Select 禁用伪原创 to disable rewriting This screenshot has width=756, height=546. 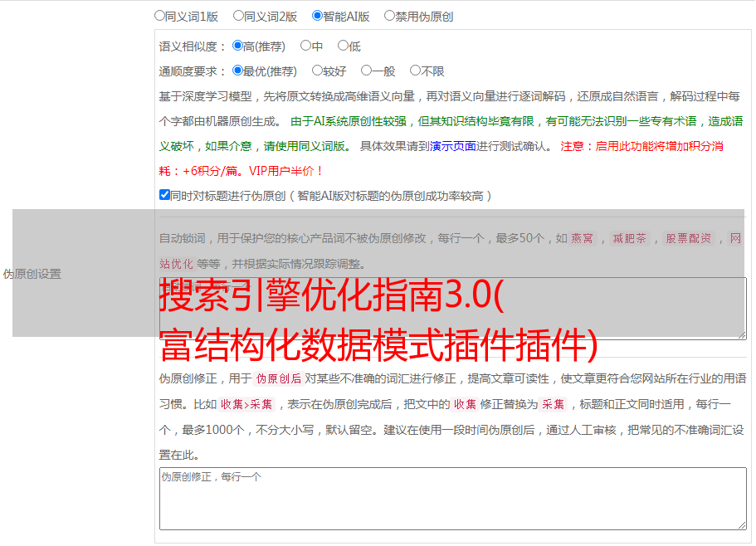(x=389, y=16)
